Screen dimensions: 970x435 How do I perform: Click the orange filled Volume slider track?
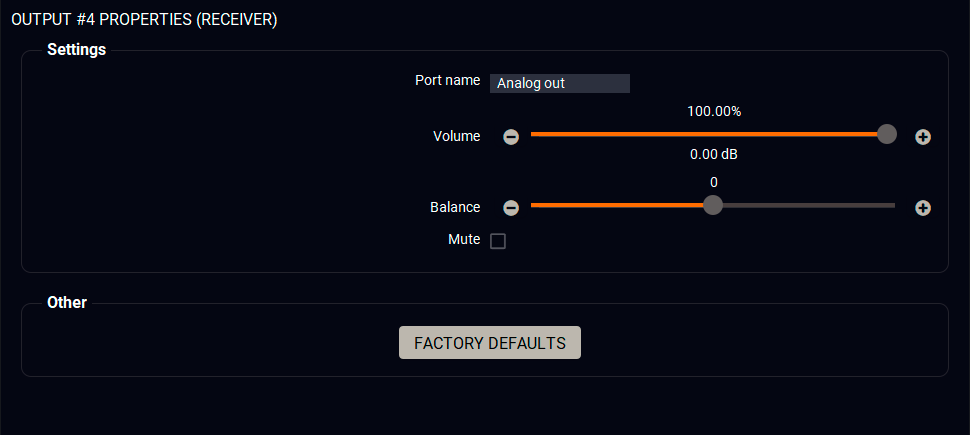pyautogui.click(x=700, y=134)
